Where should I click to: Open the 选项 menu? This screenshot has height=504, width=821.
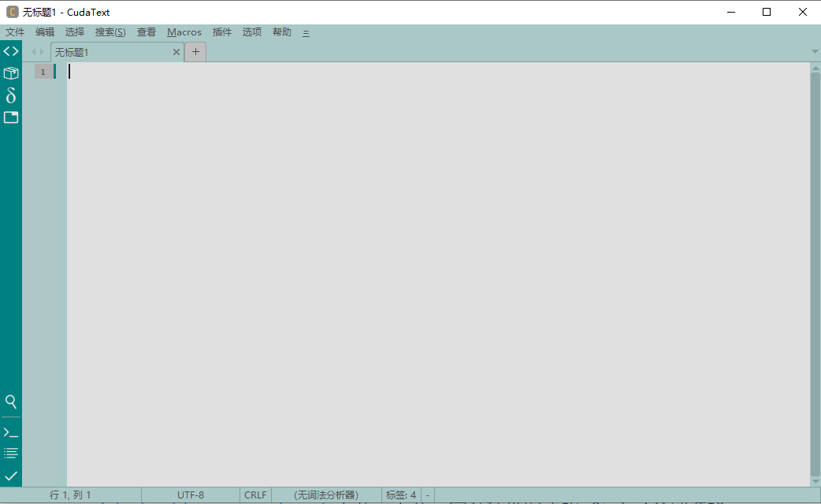pos(252,32)
